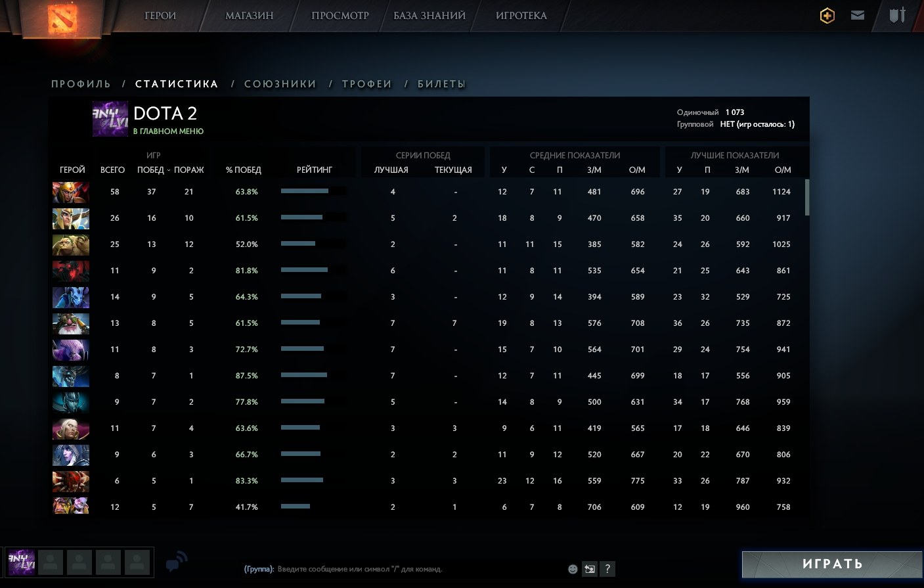Click rating bar of 52.0% hero row
The image size is (924, 588).
[313, 244]
